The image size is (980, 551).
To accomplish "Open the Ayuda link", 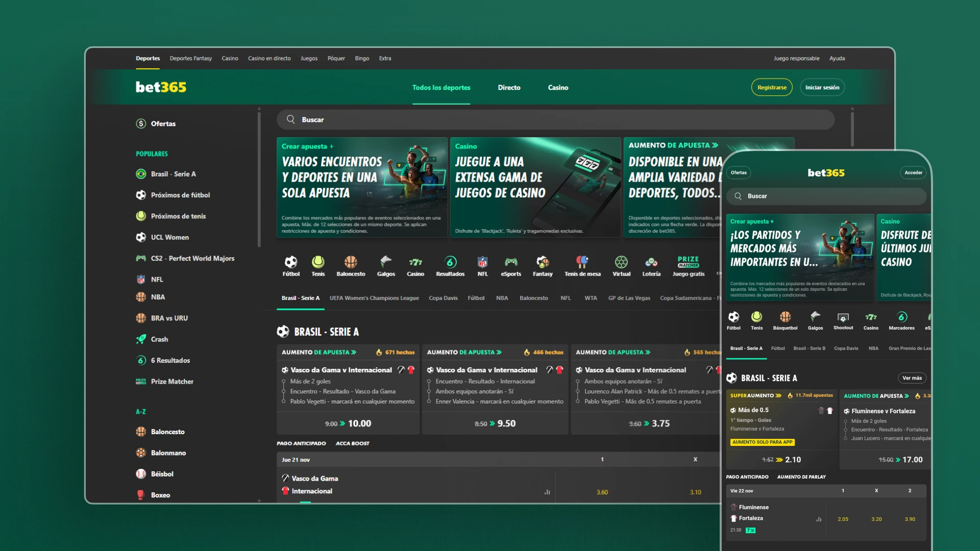I will click(837, 58).
